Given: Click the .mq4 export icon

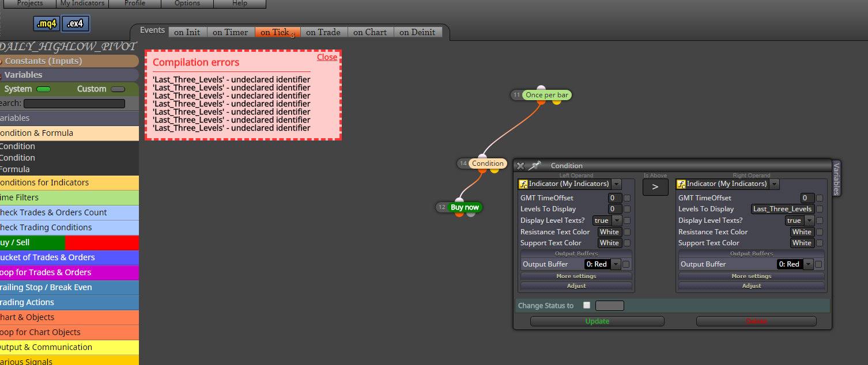Looking at the screenshot, I should 47,24.
